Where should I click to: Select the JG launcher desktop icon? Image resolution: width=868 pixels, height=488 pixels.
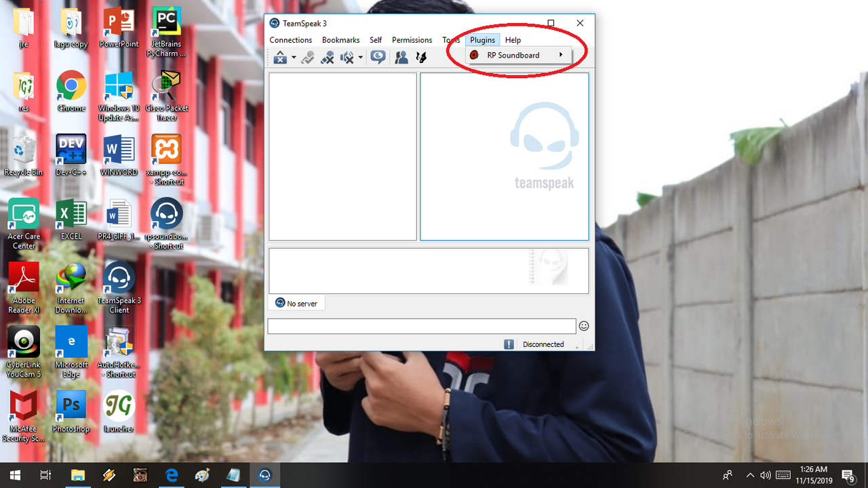(119, 411)
